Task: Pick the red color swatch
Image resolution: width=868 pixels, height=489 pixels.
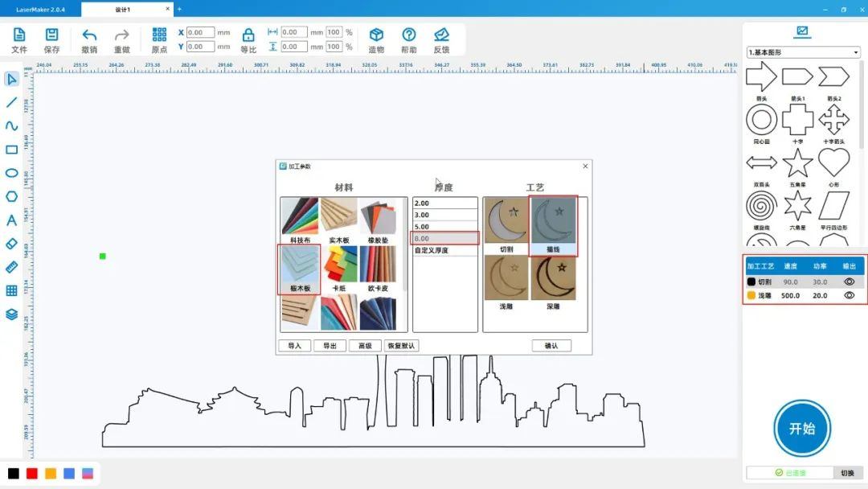Action: pos(32,474)
